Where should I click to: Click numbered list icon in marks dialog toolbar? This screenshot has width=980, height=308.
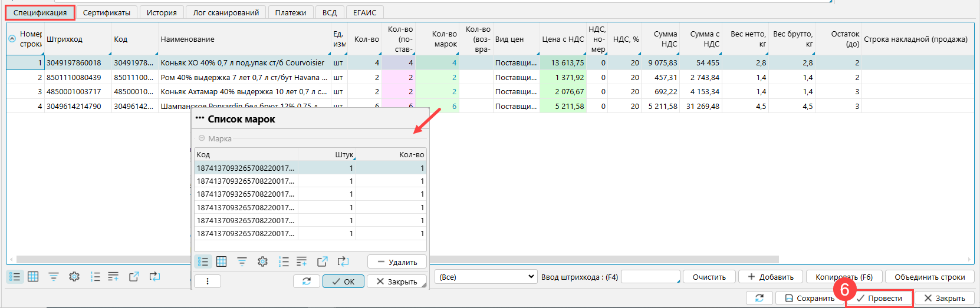click(284, 262)
